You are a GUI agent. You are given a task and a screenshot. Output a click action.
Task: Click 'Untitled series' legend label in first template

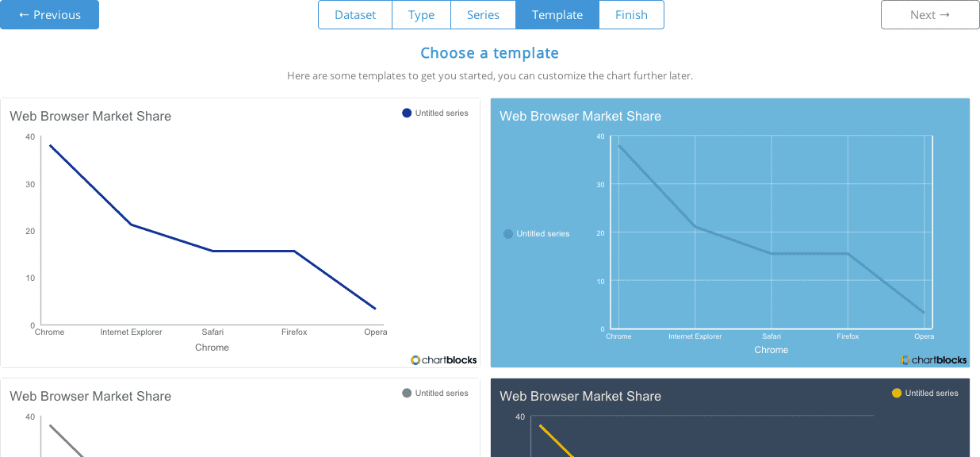(442, 113)
